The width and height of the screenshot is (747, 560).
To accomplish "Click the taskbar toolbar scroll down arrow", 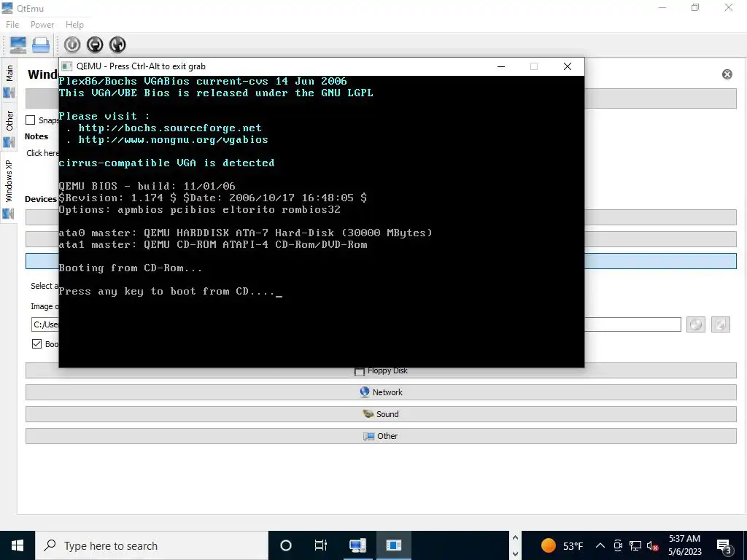I will (515, 554).
